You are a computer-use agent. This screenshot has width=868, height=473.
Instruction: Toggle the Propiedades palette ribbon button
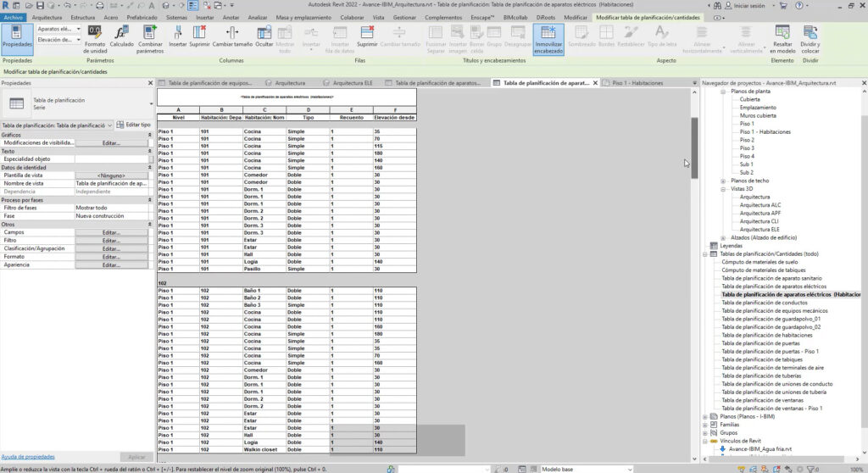17,37
